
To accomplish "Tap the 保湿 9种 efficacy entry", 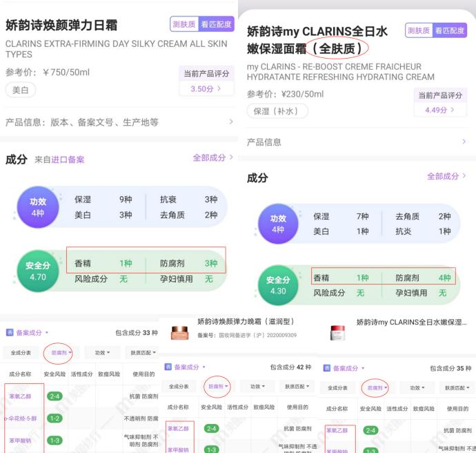I will pyautogui.click(x=103, y=200).
